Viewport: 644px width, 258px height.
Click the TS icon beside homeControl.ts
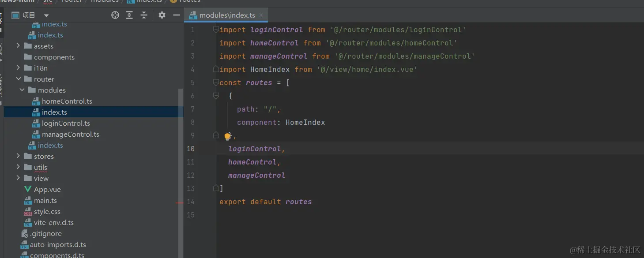pos(36,101)
